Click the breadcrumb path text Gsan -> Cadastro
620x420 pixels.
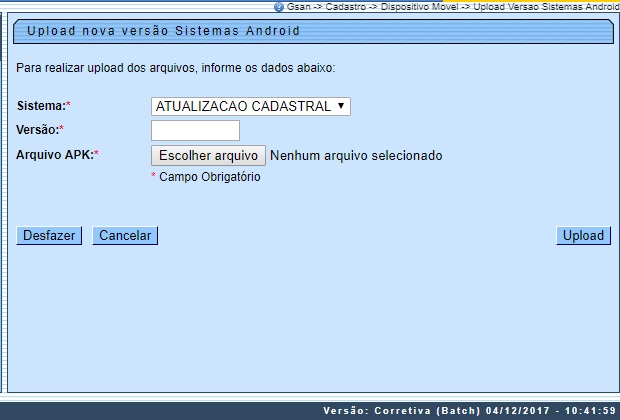coord(326,7)
